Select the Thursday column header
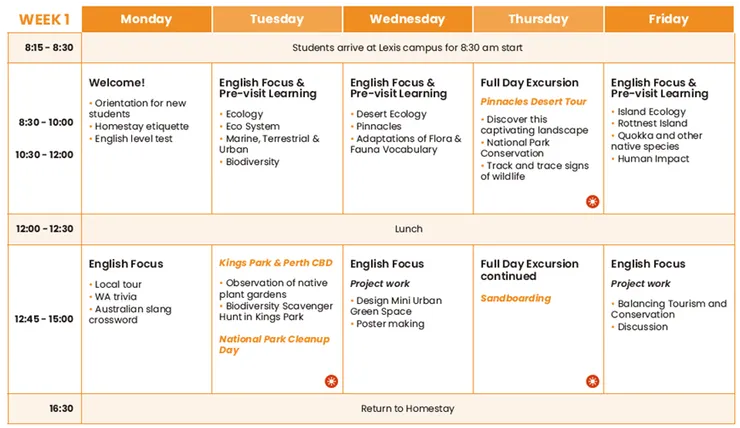Viewport: 740px width, 428px height. pos(538,19)
